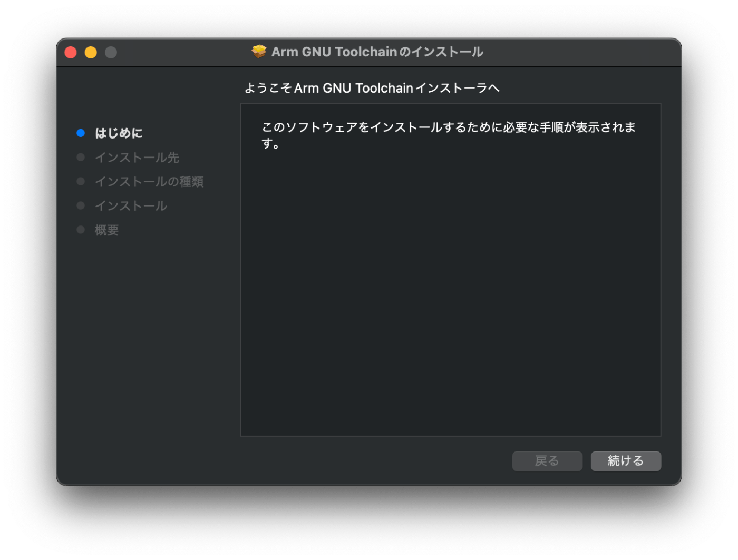
Task: Click the gray bullet beside インストールの種類
Action: tap(81, 182)
